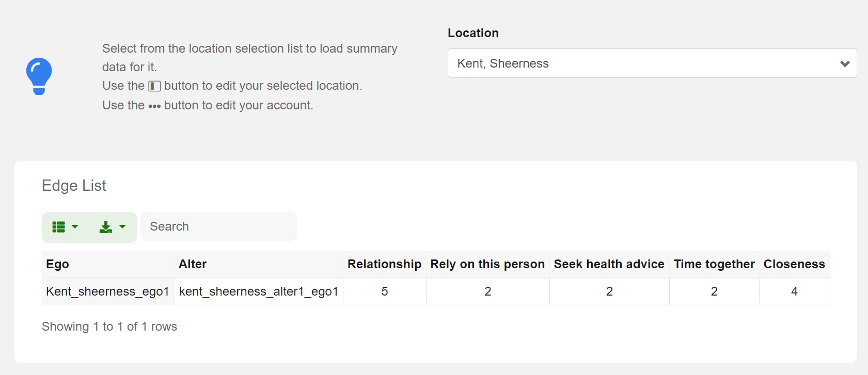Click the Edge List panel heading
868x375 pixels.
[74, 186]
